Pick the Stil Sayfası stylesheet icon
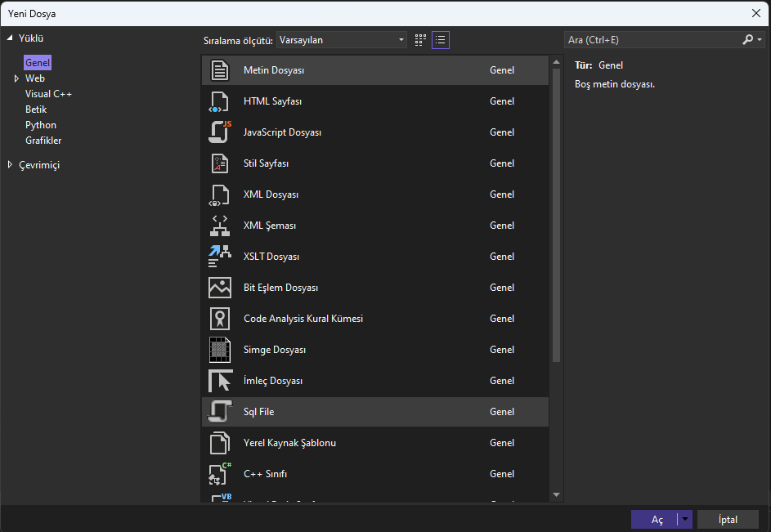 pos(219,163)
